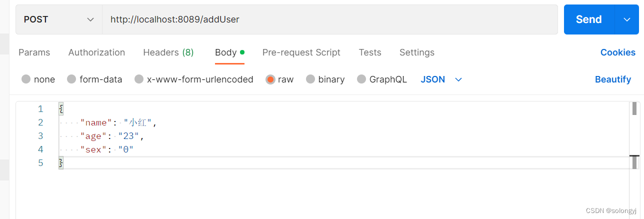Image resolution: width=644 pixels, height=219 pixels.
Task: Click the request URL field
Action: 330,19
